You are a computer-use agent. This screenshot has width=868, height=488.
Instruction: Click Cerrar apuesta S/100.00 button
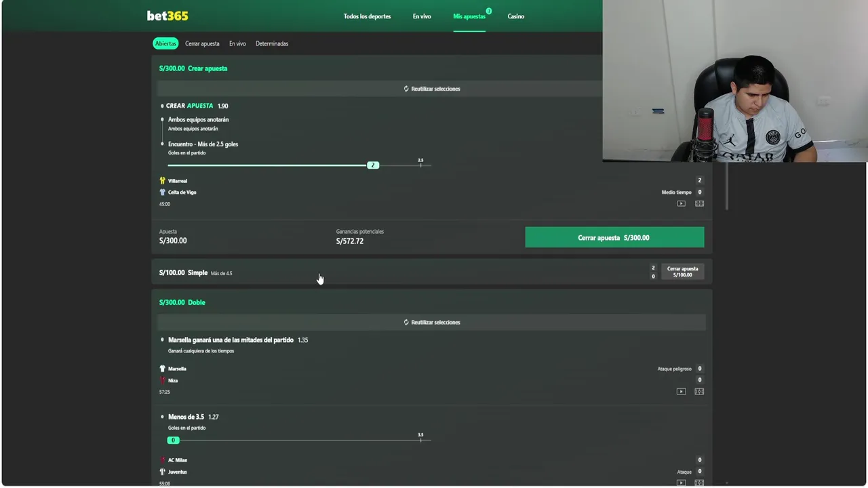[682, 272]
